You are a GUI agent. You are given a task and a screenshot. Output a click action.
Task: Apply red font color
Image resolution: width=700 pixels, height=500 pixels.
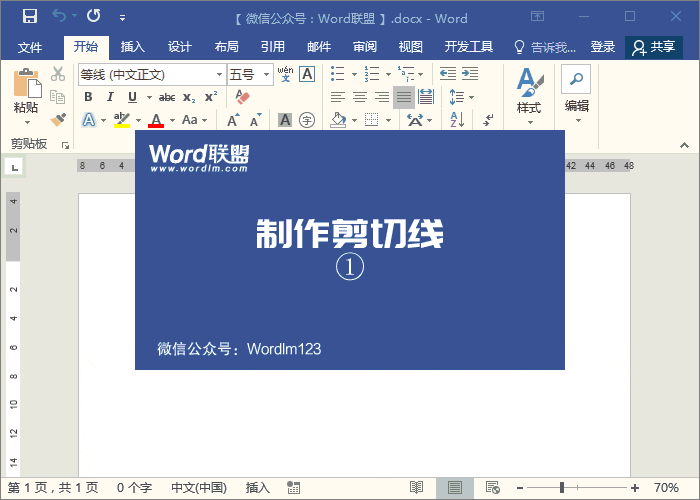tap(156, 120)
